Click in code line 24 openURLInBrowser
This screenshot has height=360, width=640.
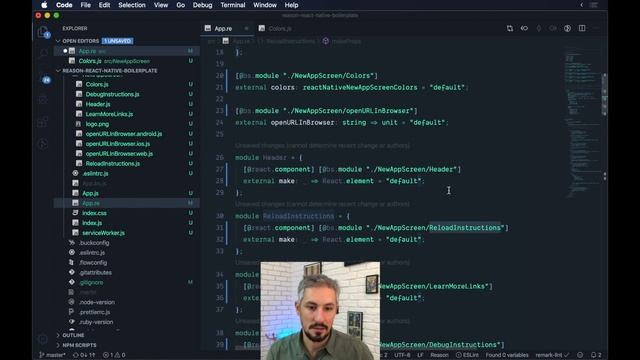point(302,122)
